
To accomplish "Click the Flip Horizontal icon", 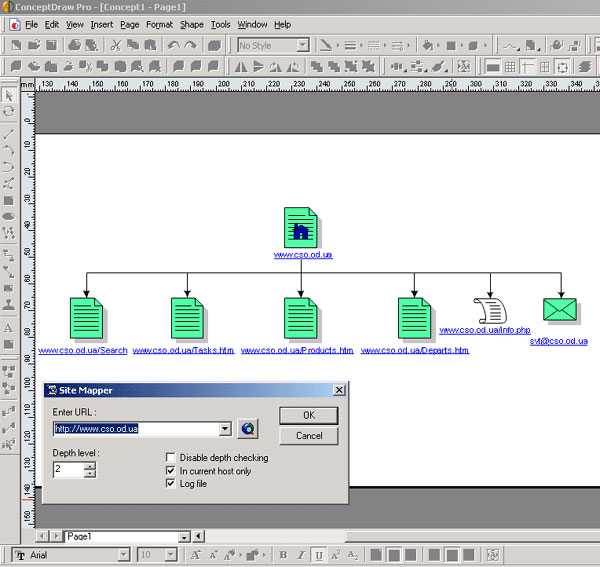I will click(x=241, y=67).
